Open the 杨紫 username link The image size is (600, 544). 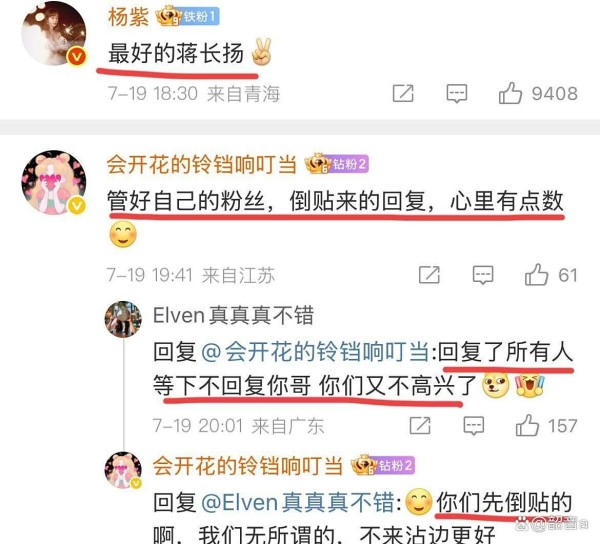(x=128, y=17)
